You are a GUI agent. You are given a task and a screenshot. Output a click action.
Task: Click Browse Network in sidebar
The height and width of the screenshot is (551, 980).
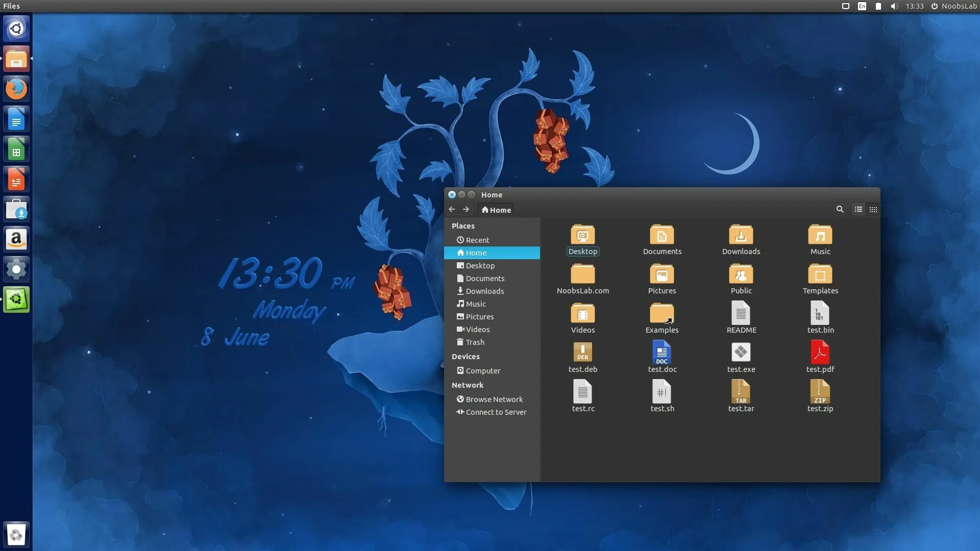click(x=494, y=399)
